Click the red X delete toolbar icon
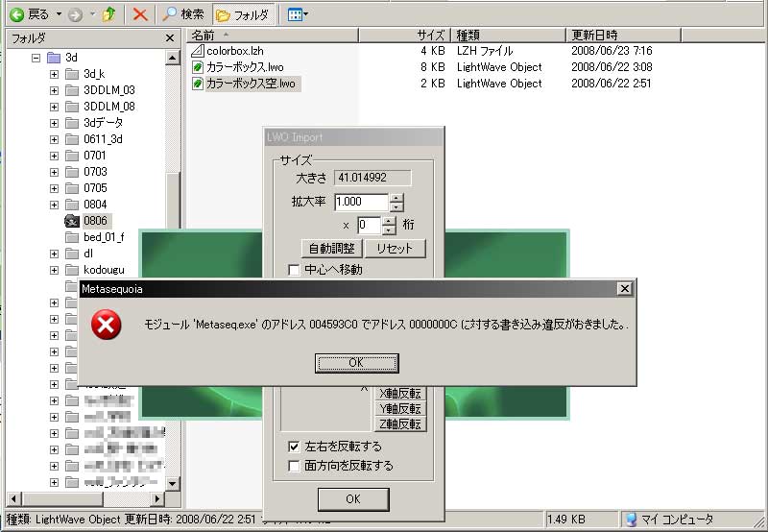 coord(140,14)
